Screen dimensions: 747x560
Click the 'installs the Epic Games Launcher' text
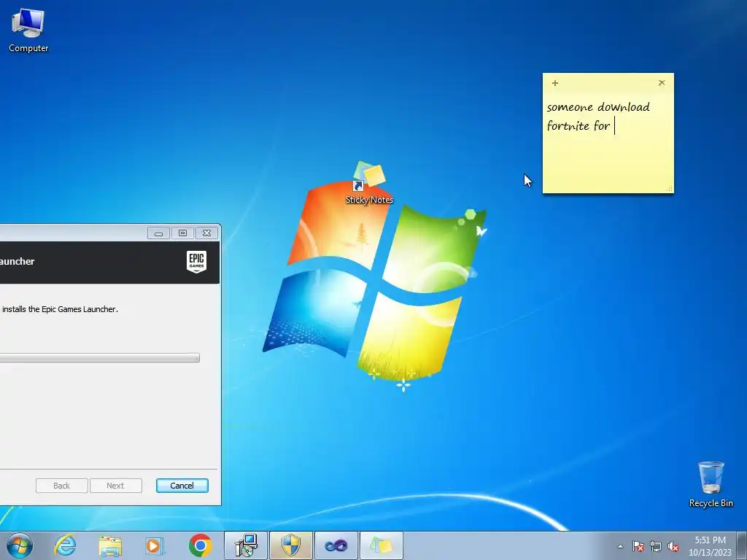pos(60,309)
